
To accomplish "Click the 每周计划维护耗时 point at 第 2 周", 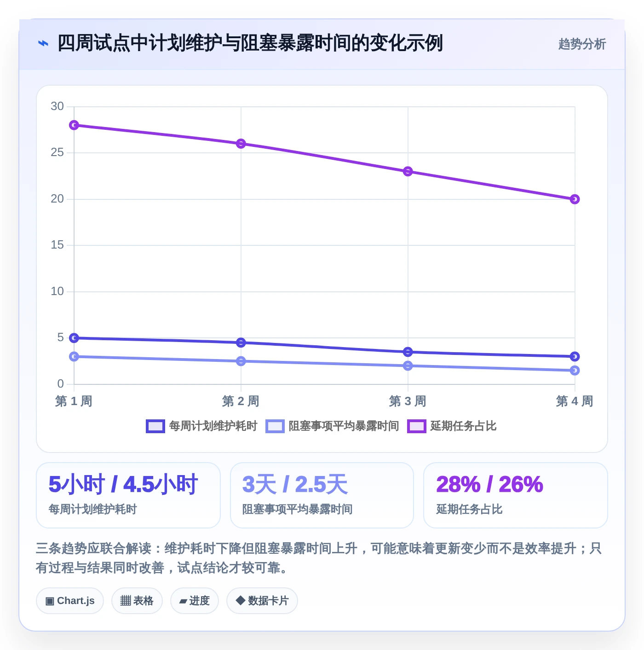I will [241, 342].
